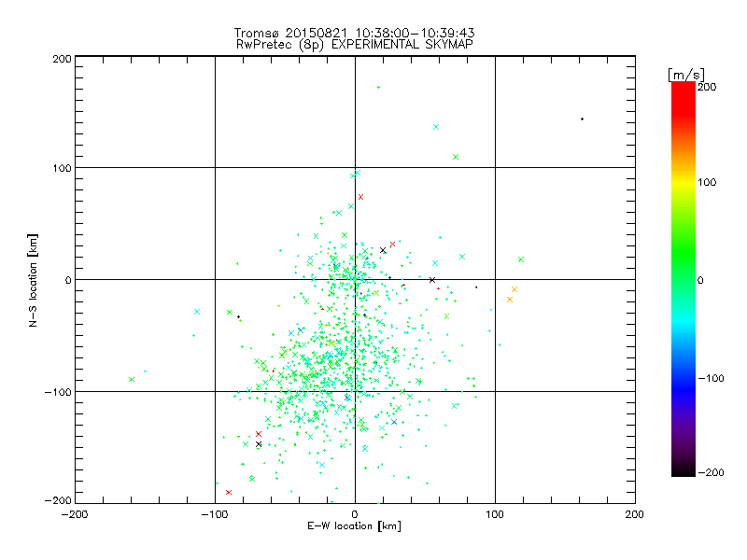Click the 'E-W location [km]' axis label
Screen dimensions: 747x560
point(354,525)
